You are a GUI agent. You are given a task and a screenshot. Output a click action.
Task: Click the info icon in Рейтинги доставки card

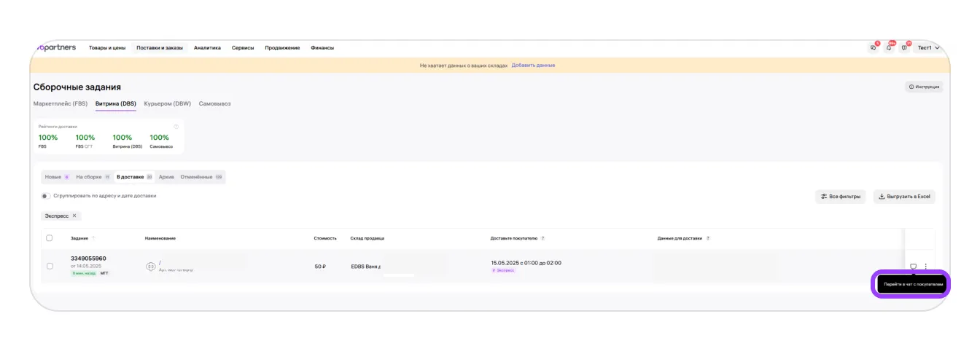coord(176,127)
